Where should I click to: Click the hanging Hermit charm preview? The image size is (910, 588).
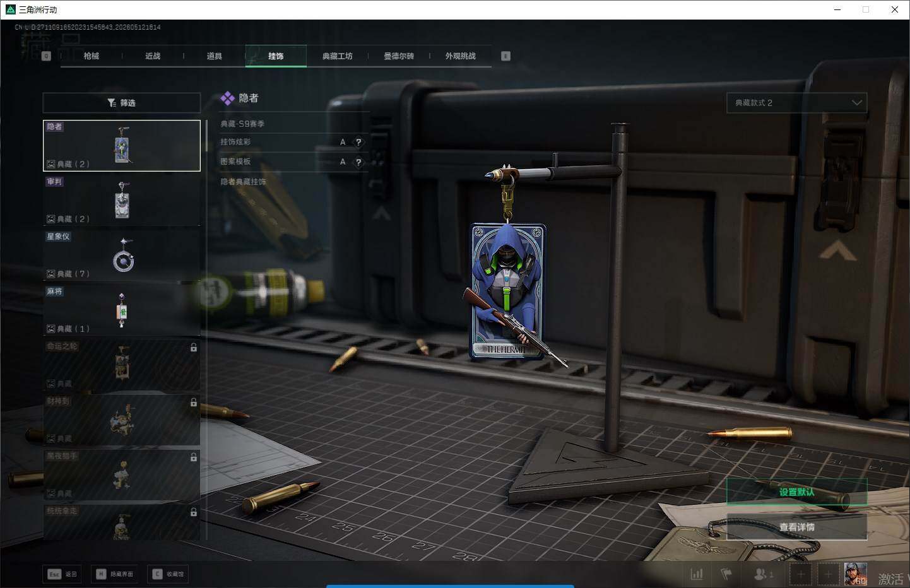[x=509, y=292]
